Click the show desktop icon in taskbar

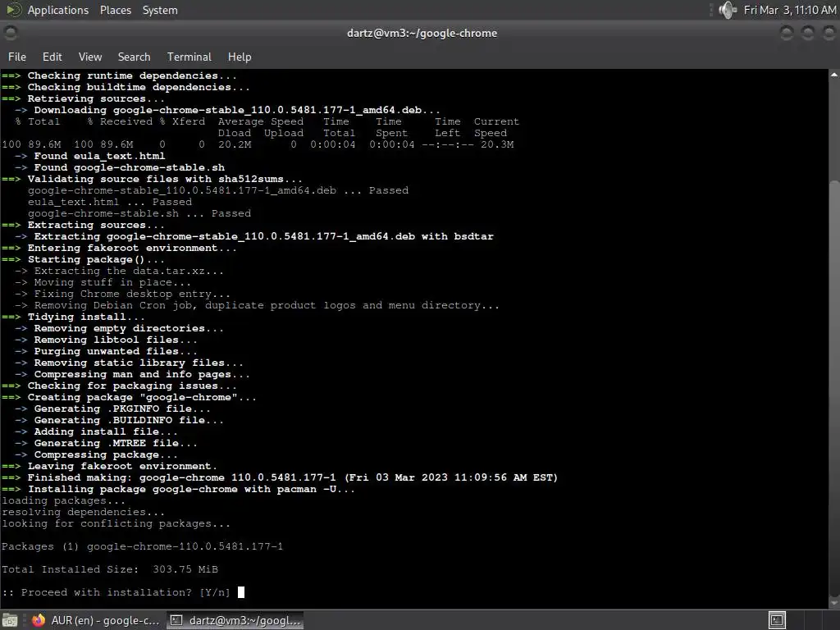(x=10, y=620)
